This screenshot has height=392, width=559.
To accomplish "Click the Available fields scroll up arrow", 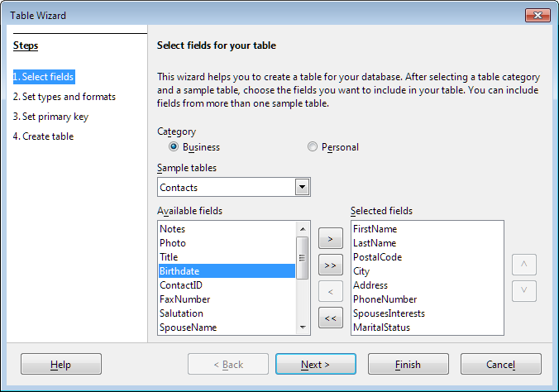I will coord(303,228).
